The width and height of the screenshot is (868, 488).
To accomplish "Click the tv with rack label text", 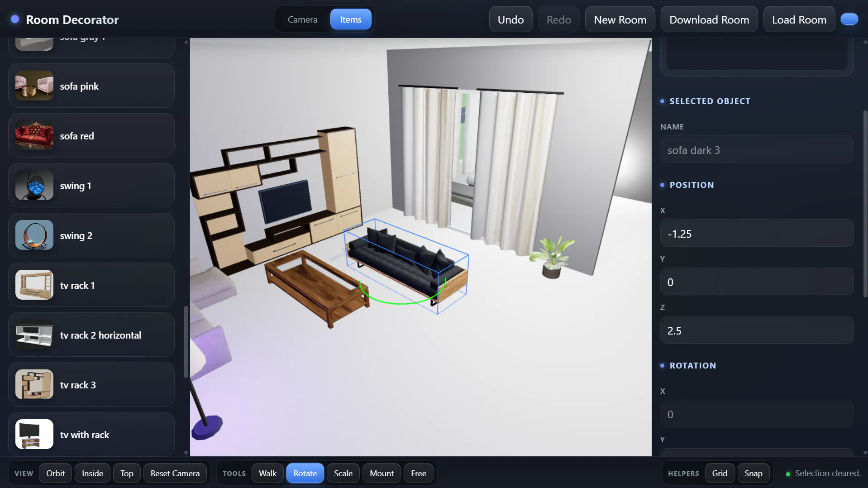I will [85, 435].
